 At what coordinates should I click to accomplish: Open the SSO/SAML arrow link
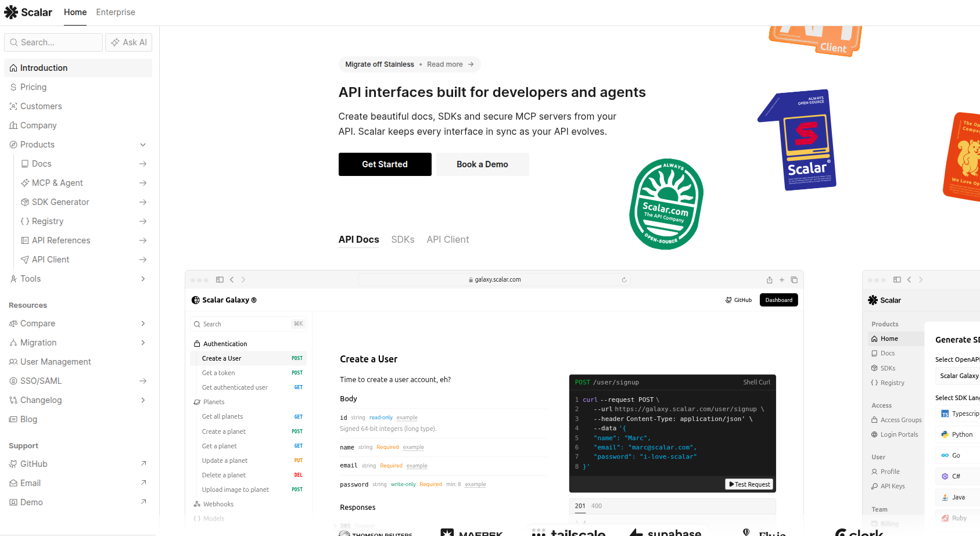pos(143,381)
